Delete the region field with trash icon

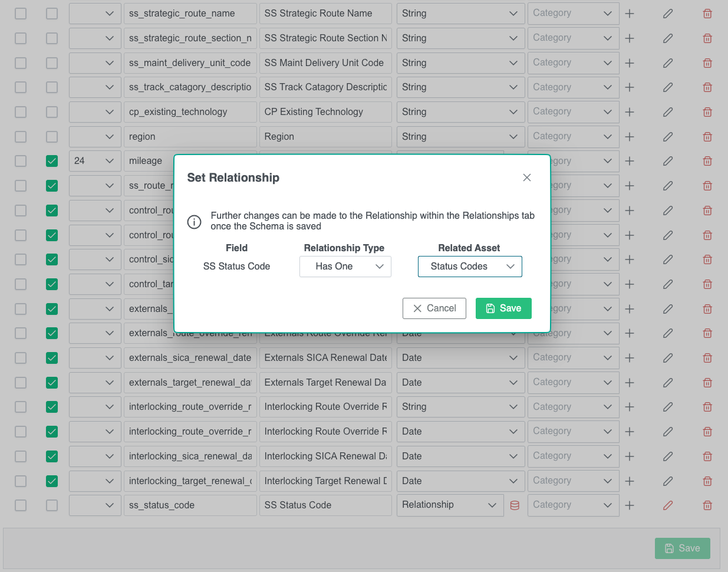tap(707, 137)
